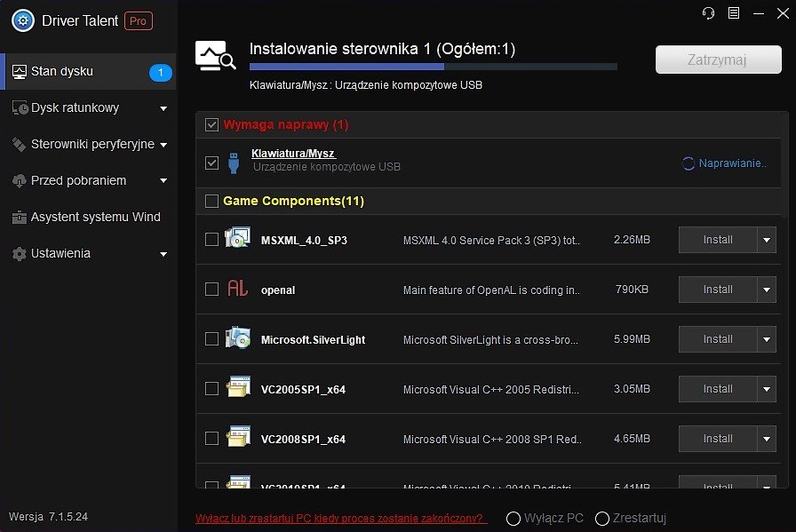
Task: Click Urządzenie kompozytowe USB under Klawiatura/Mysz row
Action: point(327,166)
